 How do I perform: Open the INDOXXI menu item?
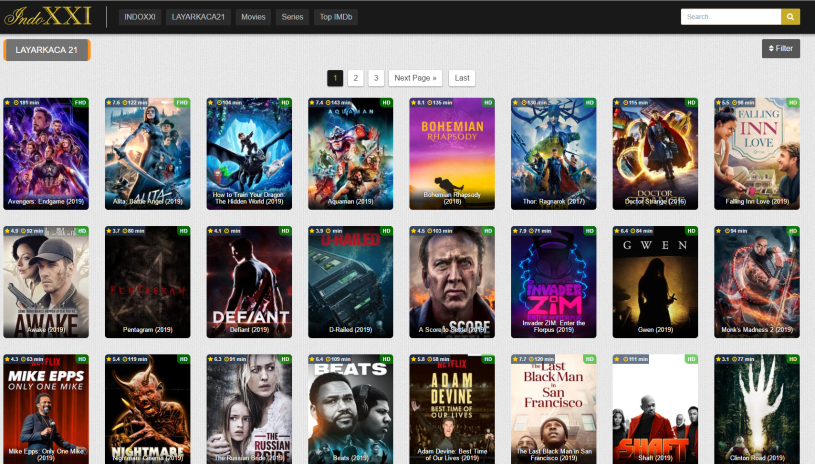coord(140,17)
